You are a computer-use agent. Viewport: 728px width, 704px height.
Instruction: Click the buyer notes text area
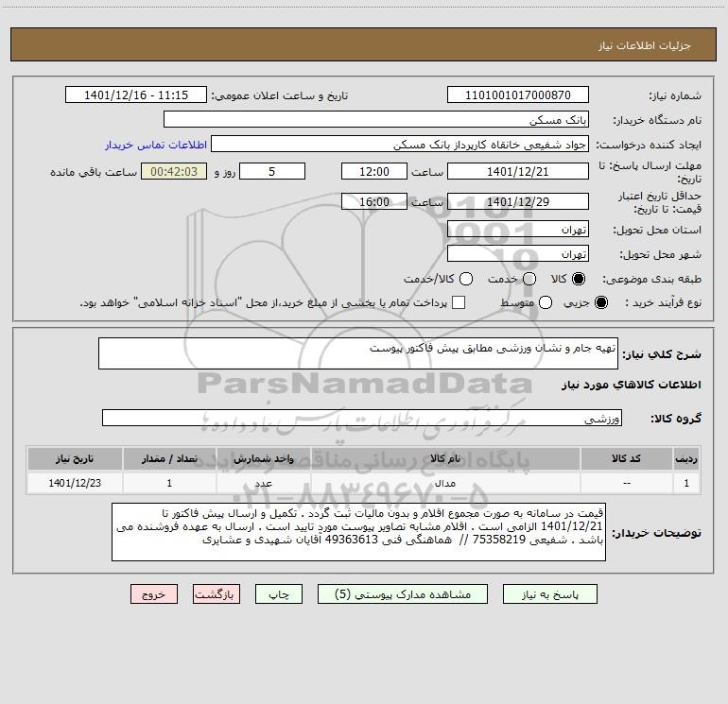coord(359,532)
